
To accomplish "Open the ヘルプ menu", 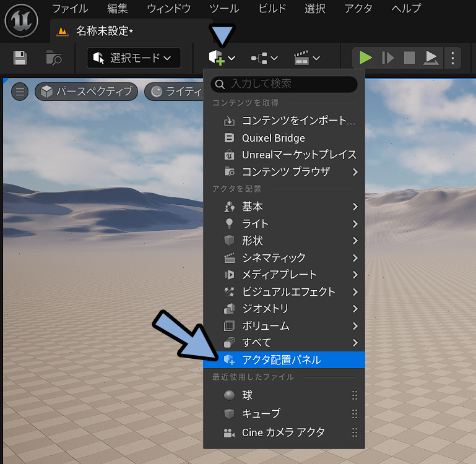I will 406,9.
